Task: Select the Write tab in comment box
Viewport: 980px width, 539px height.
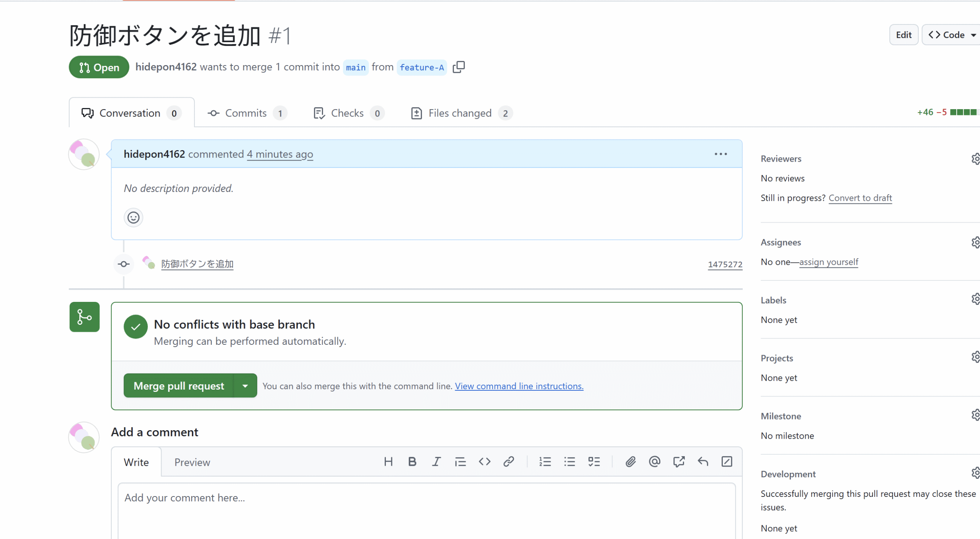Action: point(136,462)
